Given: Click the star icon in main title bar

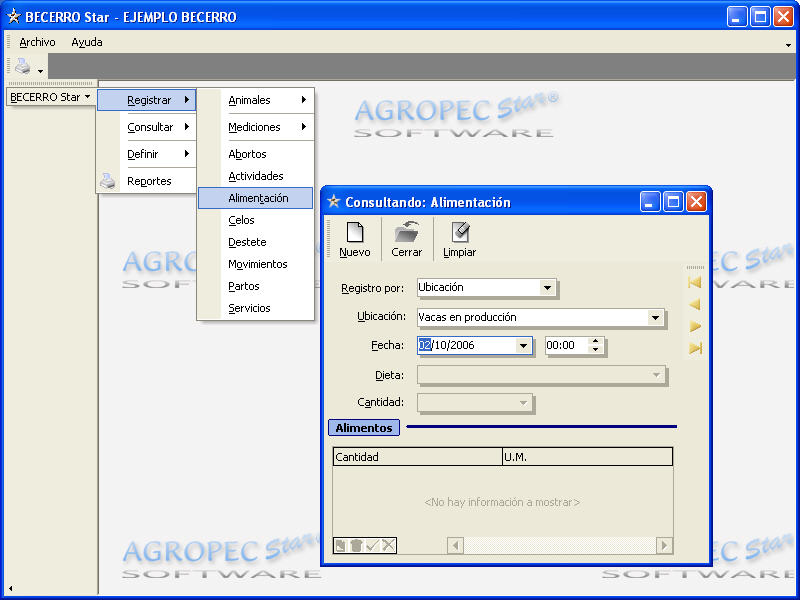Looking at the screenshot, I should click(13, 16).
